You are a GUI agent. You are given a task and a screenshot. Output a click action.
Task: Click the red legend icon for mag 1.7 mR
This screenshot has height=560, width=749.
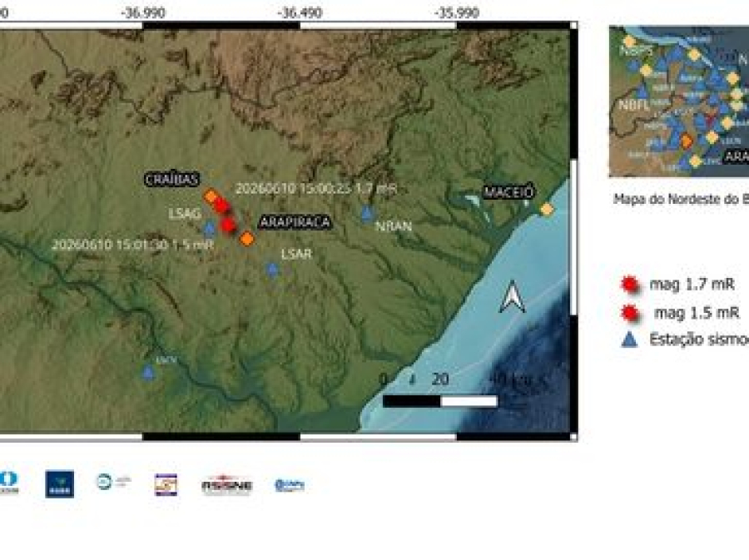(631, 285)
